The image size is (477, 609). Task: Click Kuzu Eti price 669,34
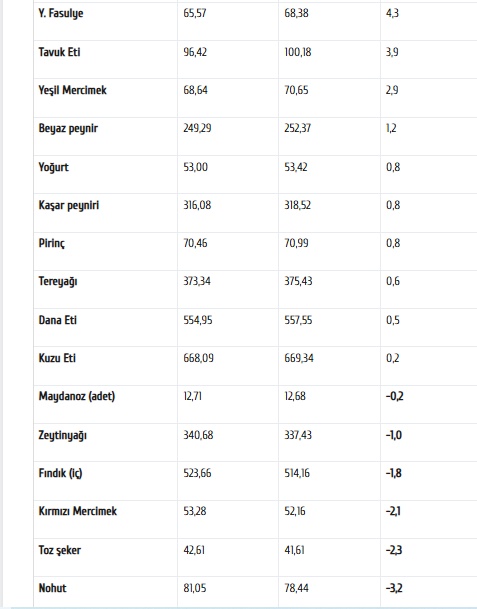point(299,358)
